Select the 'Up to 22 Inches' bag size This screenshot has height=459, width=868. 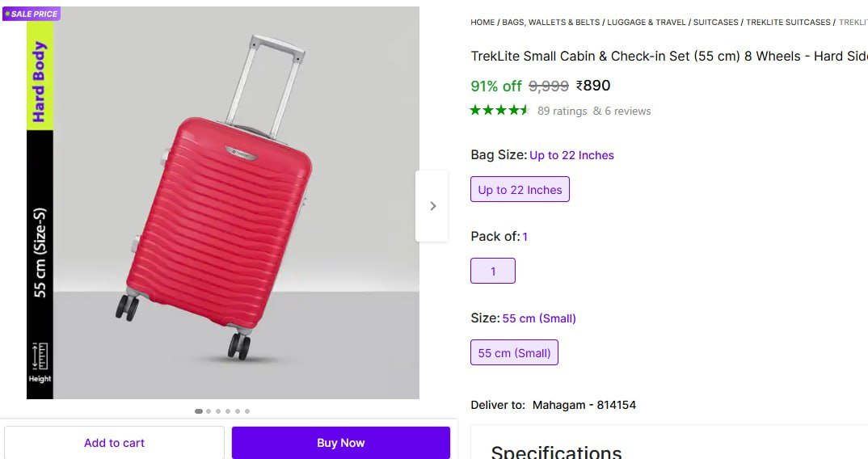tap(520, 190)
